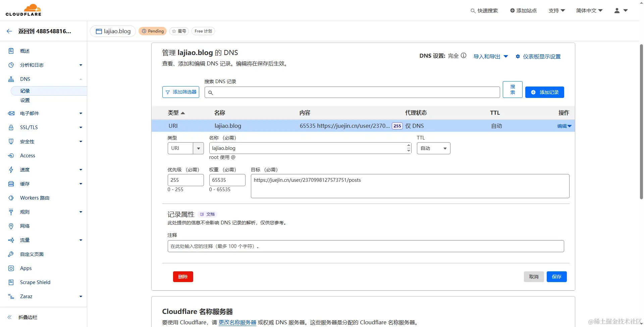
Task: Click the DNS setup info circle icon
Action: coord(464,56)
